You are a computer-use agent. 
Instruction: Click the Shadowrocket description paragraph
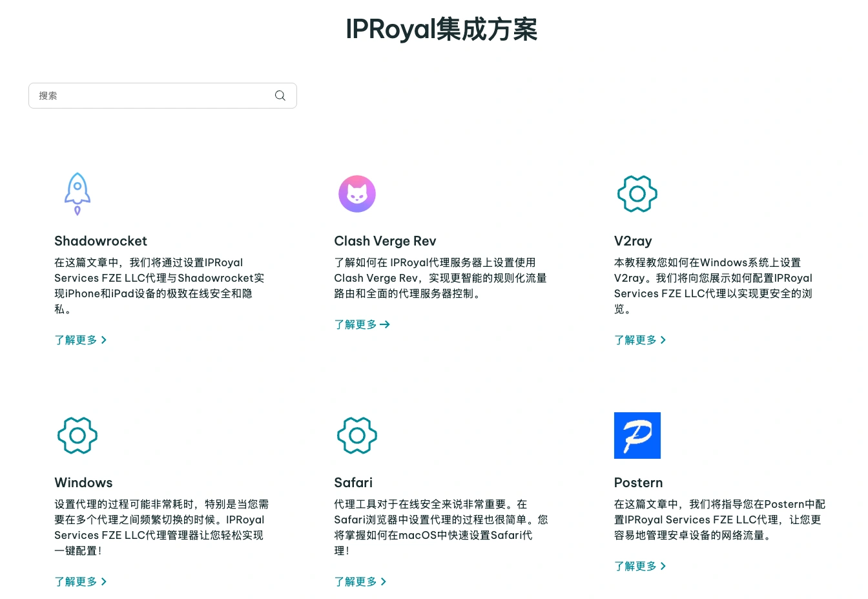[x=160, y=286]
